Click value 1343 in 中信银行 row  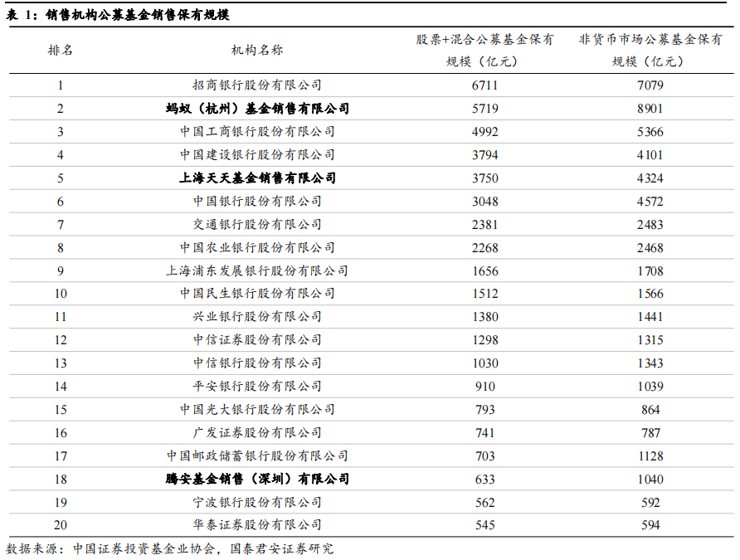(650, 363)
